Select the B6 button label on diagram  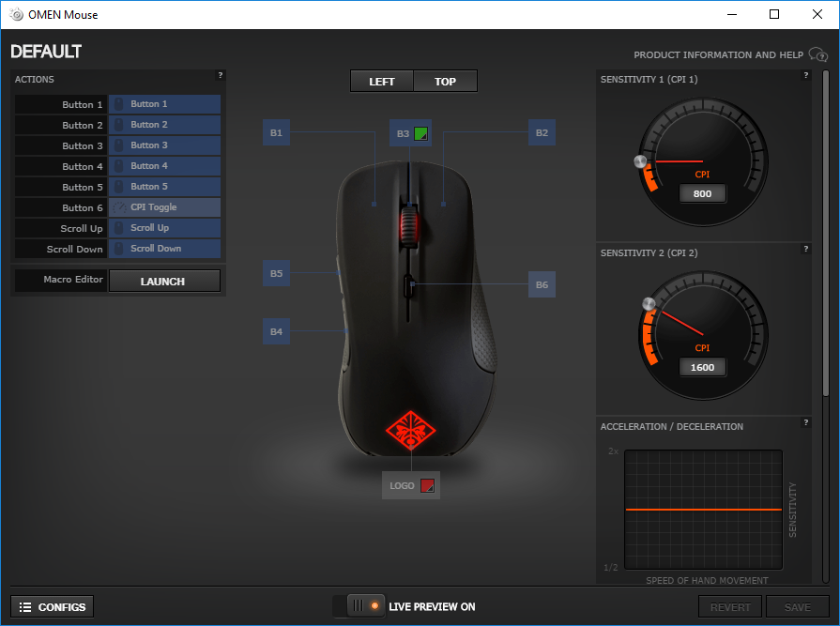coord(542,284)
